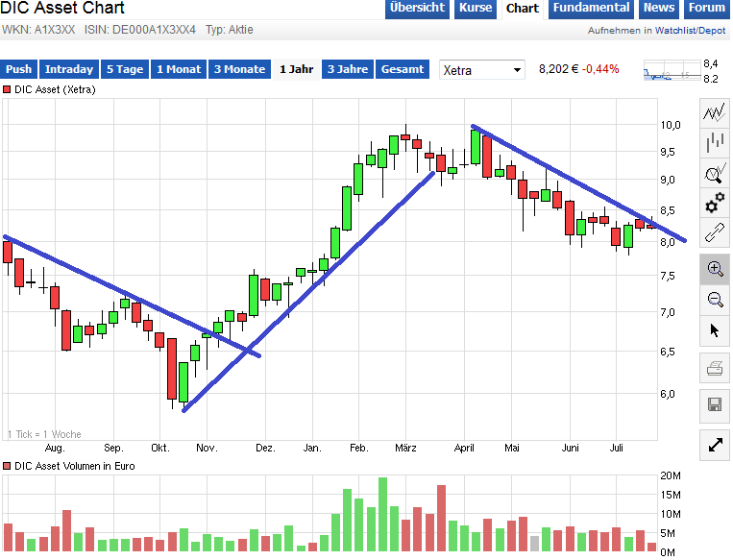The image size is (733, 560).
Task: Go to the News tab
Action: click(x=659, y=9)
